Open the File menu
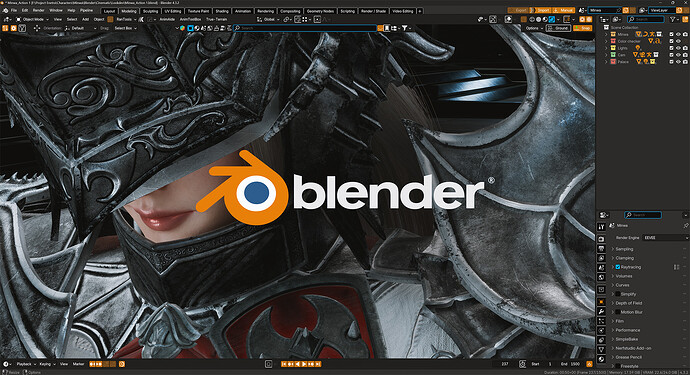Image resolution: width=690 pixels, height=375 pixels. point(14,10)
